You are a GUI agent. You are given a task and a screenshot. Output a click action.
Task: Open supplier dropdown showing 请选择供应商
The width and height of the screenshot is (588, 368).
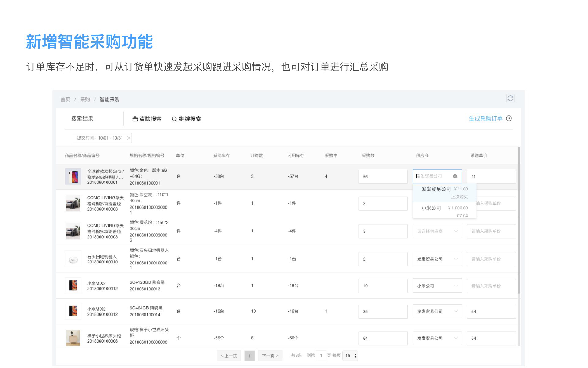tap(437, 231)
